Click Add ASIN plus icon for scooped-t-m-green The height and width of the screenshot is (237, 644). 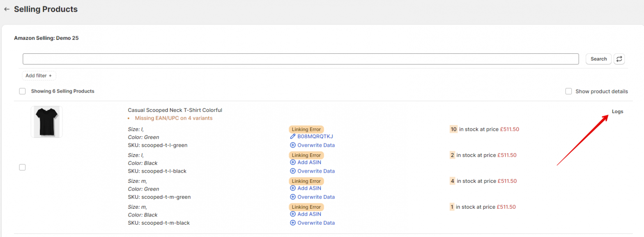pos(293,188)
